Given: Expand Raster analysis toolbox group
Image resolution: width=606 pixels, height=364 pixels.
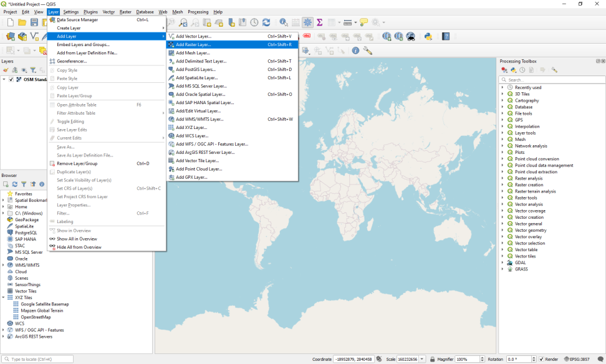Looking at the screenshot, I should tap(503, 178).
